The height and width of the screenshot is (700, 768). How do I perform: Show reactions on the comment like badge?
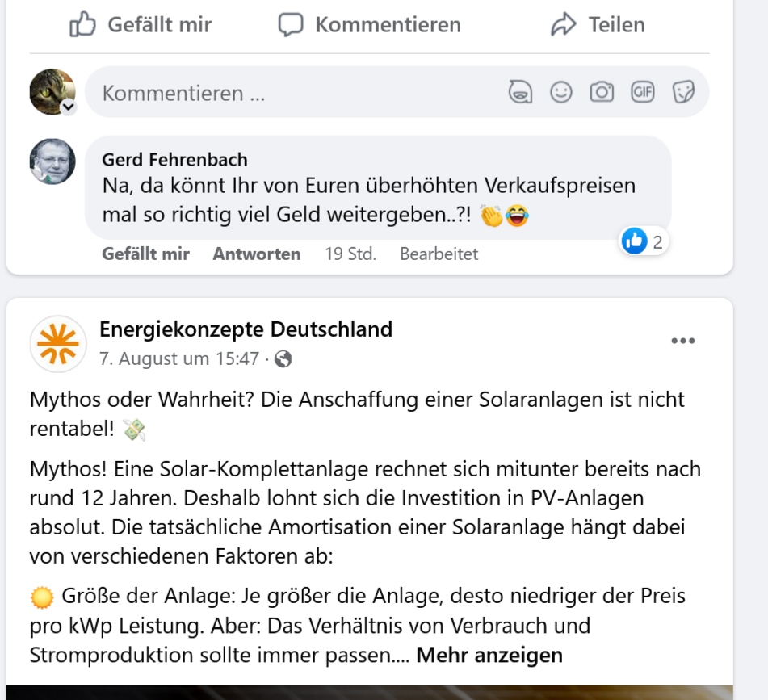(644, 241)
